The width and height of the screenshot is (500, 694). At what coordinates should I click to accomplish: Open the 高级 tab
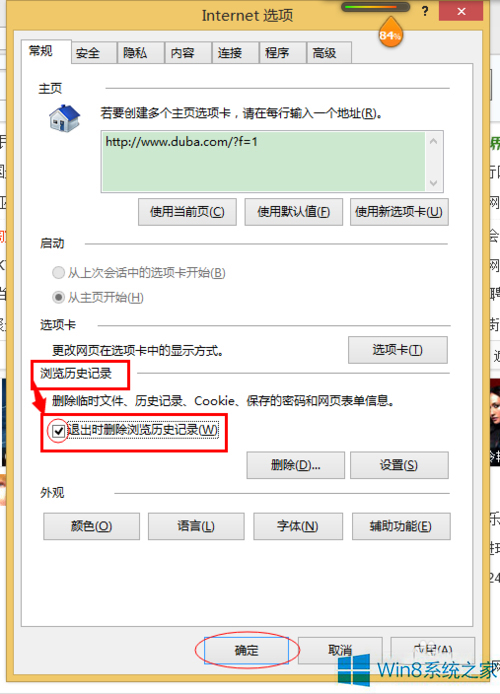click(x=324, y=53)
